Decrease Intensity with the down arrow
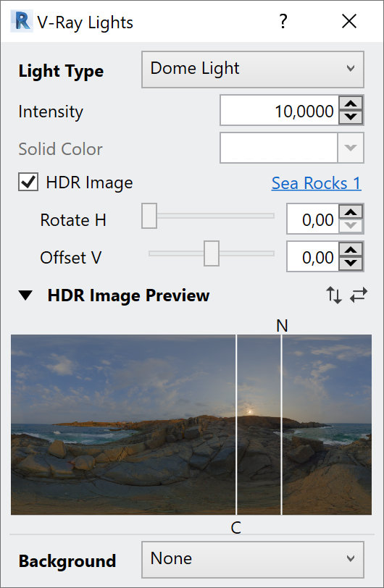384x588 pixels. pos(351,117)
